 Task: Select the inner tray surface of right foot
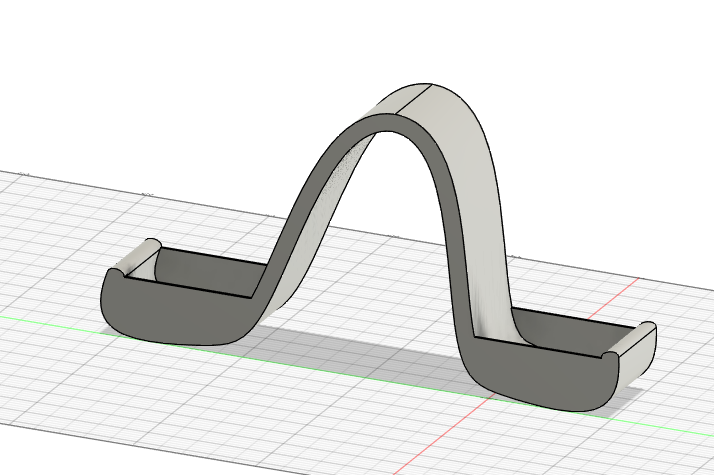point(560,328)
